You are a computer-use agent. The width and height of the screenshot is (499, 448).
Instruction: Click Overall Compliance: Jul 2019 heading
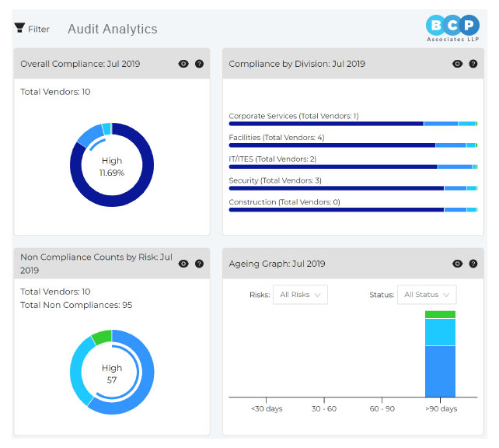80,64
